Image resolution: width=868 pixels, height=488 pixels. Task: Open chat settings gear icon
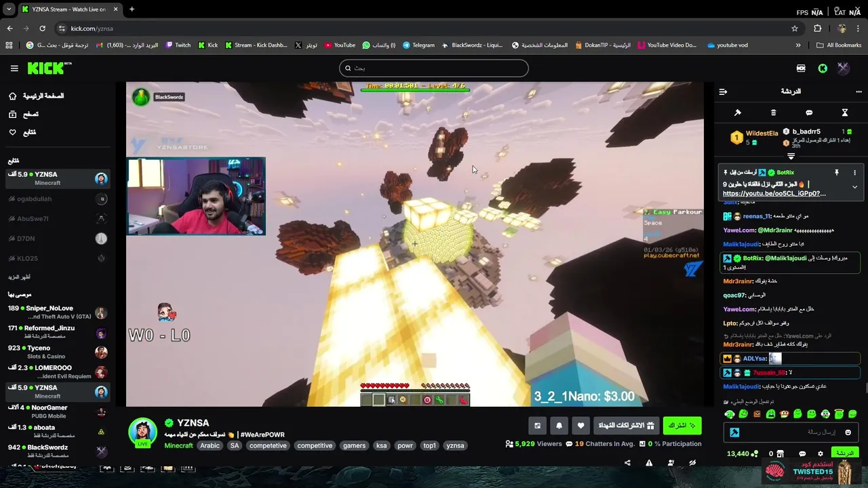point(820,453)
